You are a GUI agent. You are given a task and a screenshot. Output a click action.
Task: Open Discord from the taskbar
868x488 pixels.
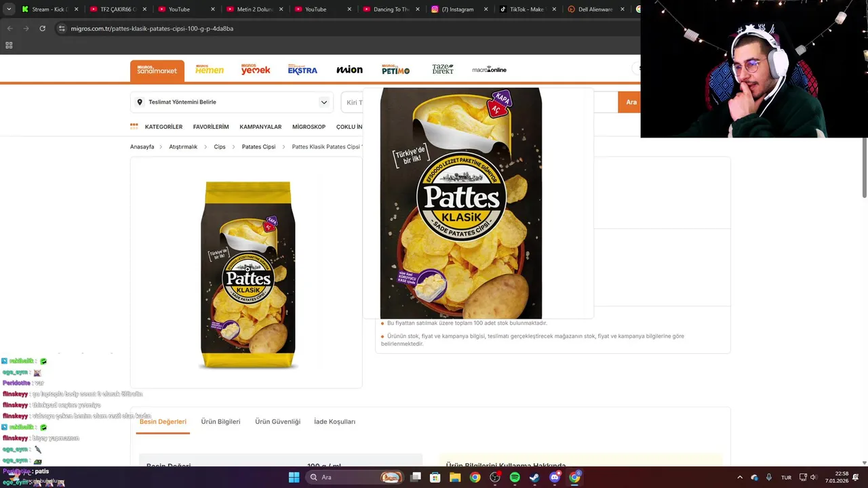pos(555,477)
